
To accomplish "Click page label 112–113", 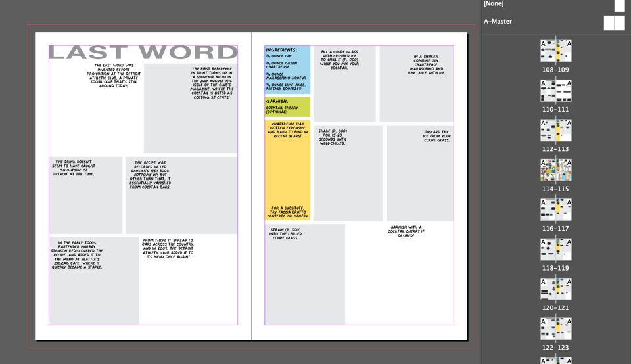I will click(x=555, y=149).
